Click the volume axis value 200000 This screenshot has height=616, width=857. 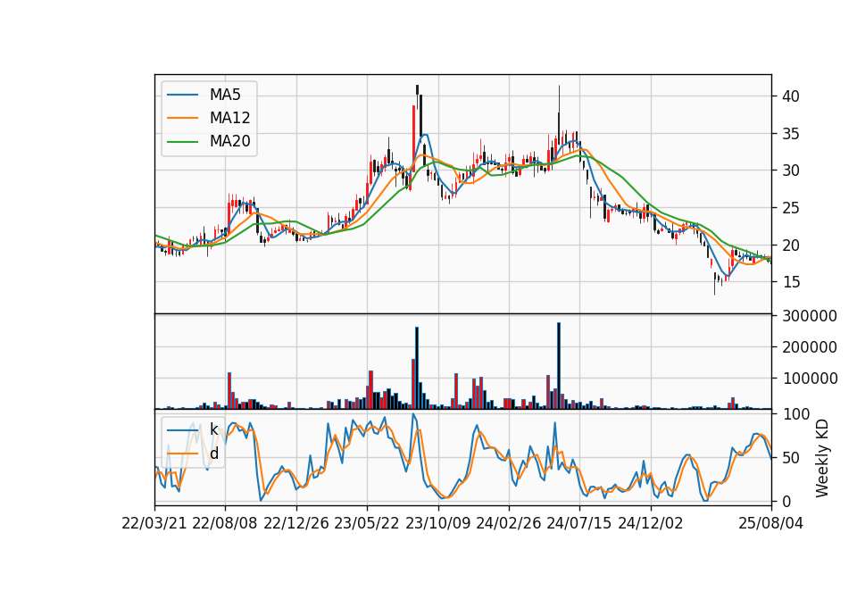pyautogui.click(x=810, y=347)
